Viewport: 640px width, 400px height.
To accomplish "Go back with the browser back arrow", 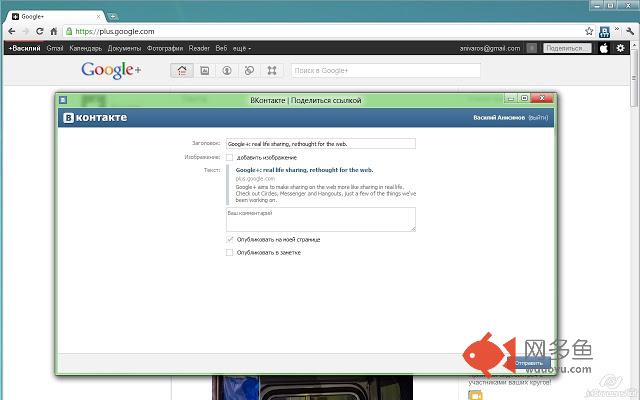I will [x=12, y=31].
